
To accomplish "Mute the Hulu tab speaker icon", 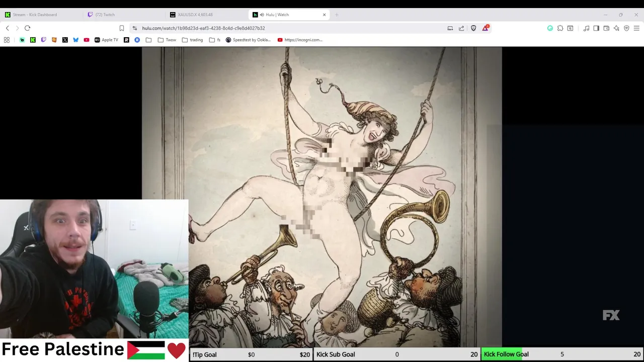I will coord(262,15).
